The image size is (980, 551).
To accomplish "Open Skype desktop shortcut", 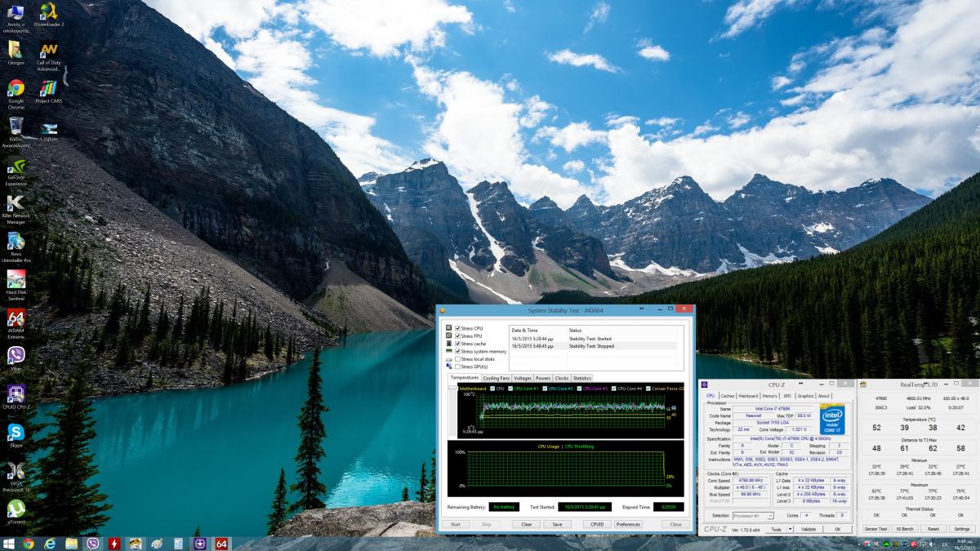I will click(16, 436).
